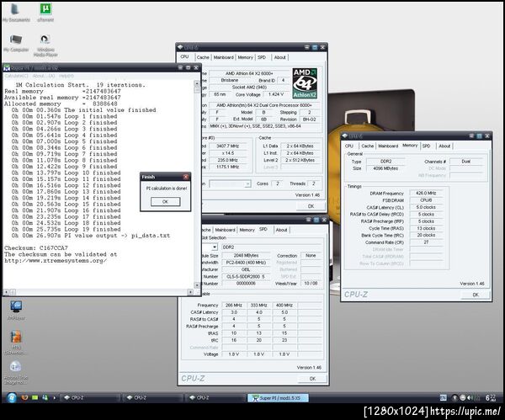The height and width of the screenshot is (420, 505).
Task: Click the Super PI title bar icon
Action: click(7, 68)
